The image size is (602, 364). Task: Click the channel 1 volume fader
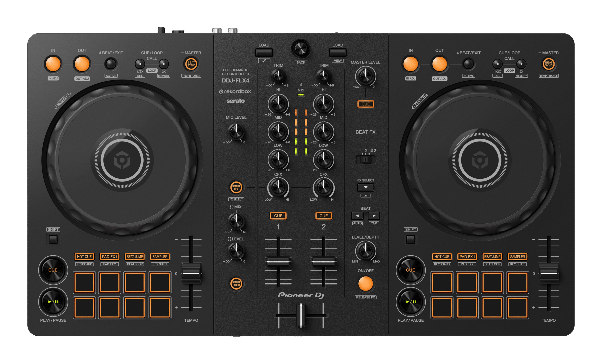(x=278, y=261)
